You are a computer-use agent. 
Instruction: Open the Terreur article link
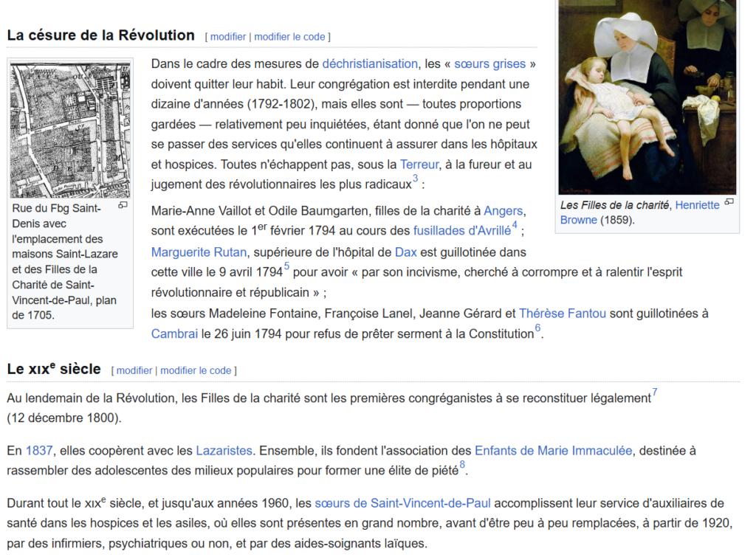tap(419, 165)
